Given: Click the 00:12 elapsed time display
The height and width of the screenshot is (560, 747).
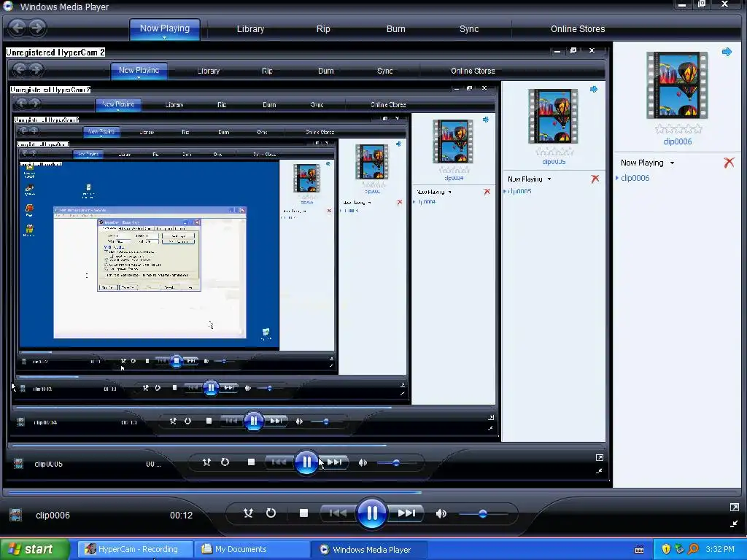Looking at the screenshot, I should pos(181,516).
